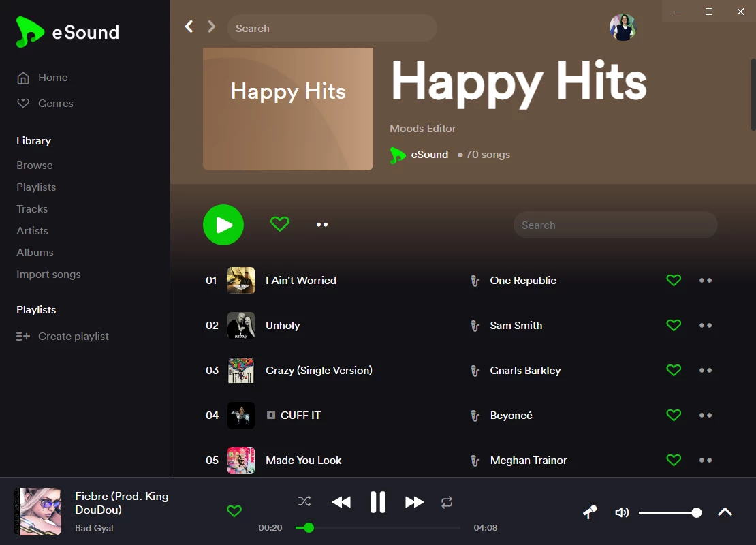Toggle like on I Ain't Worried

click(x=674, y=280)
